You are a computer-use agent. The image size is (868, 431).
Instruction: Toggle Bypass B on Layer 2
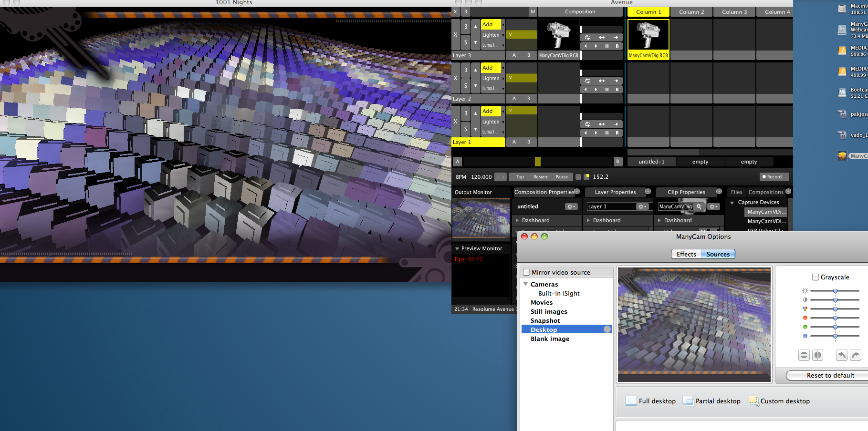(x=466, y=70)
